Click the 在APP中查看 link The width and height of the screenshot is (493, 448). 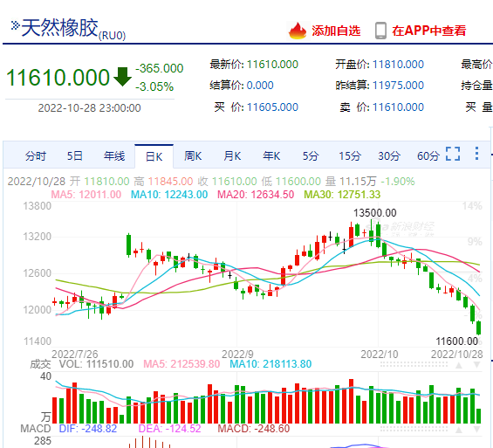pos(428,31)
